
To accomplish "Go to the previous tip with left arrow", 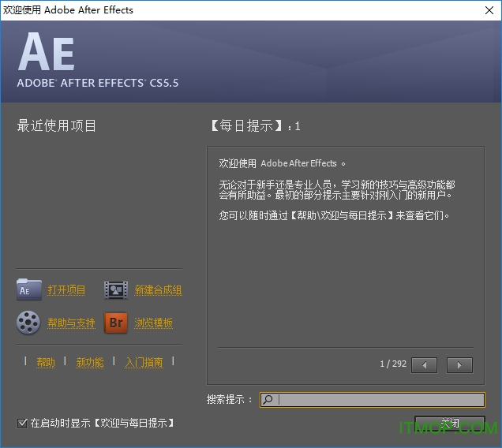I will pos(424,364).
